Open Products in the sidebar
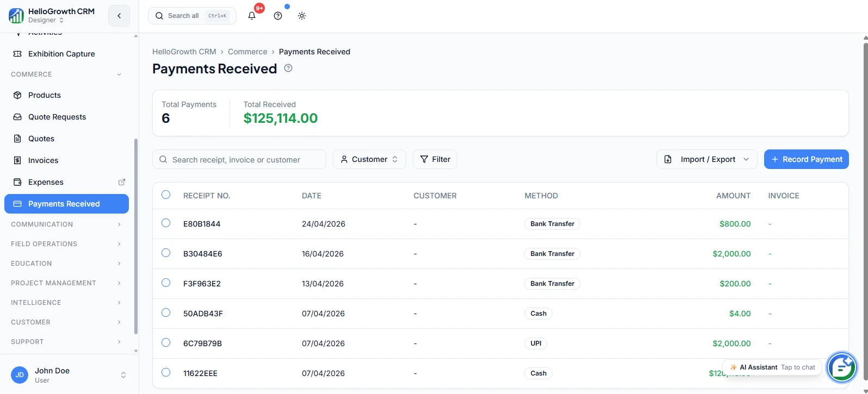This screenshot has height=394, width=868. pos(66,95)
